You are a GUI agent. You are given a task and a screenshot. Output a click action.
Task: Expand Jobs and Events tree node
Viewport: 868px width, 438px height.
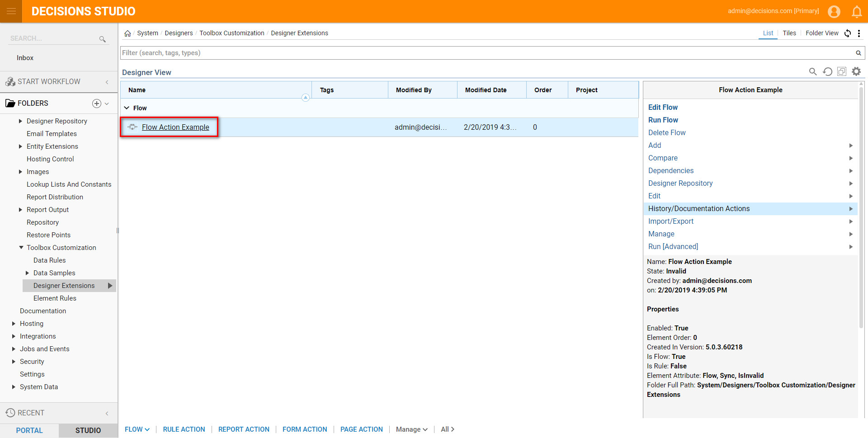(14, 349)
